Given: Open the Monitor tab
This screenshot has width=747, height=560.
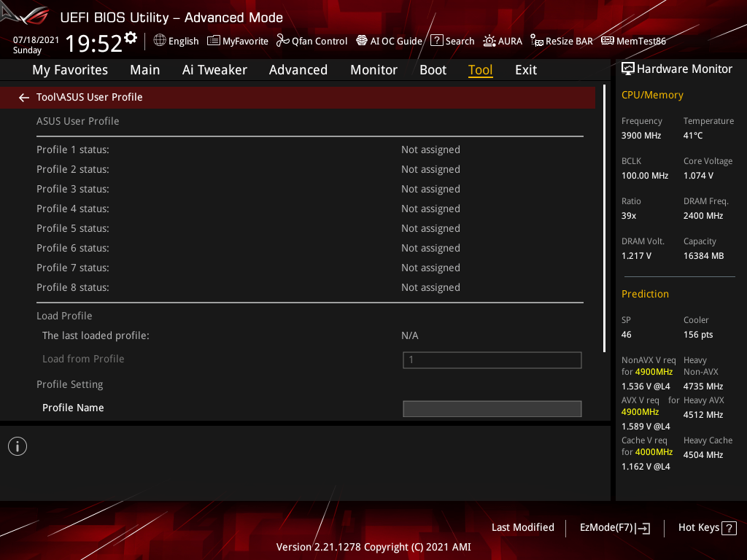Looking at the screenshot, I should (x=373, y=70).
